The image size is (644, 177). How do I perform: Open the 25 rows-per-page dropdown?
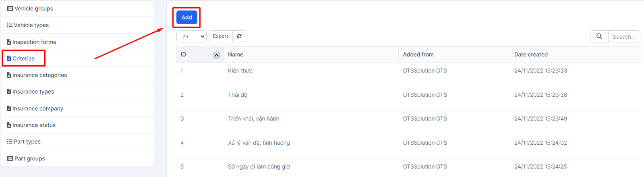(x=191, y=36)
